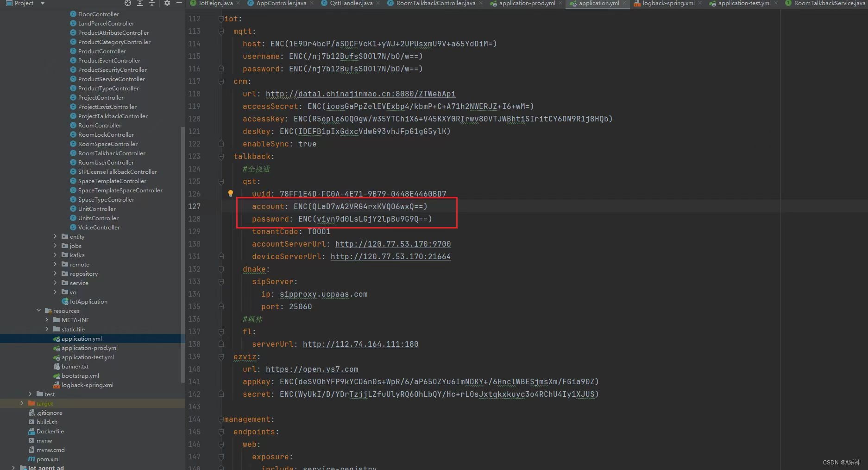Expand the service folder

[55, 283]
